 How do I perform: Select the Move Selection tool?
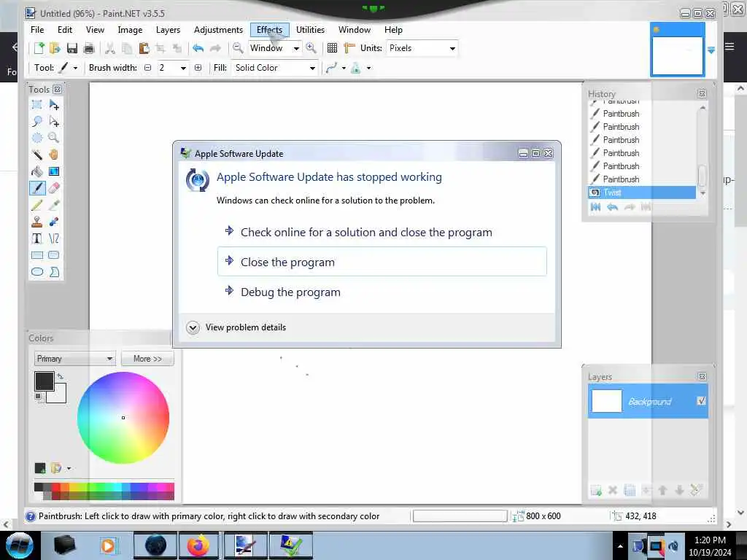coord(54,122)
